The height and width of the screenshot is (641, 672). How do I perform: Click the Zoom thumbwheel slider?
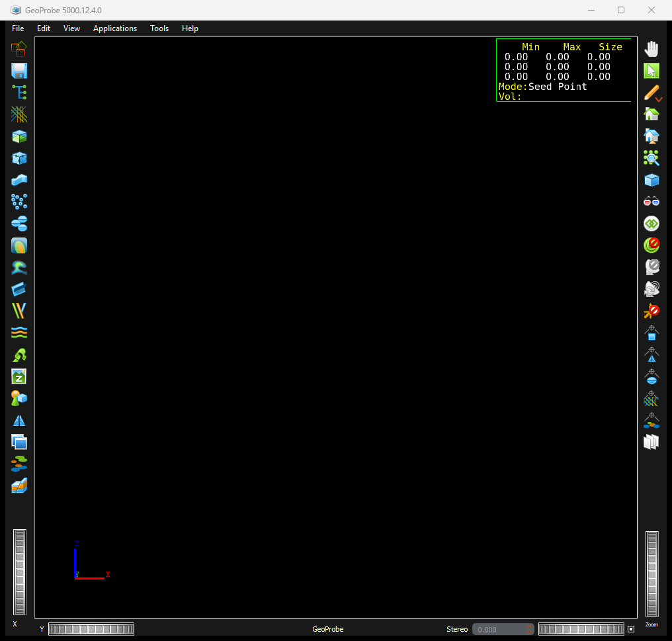(652, 574)
